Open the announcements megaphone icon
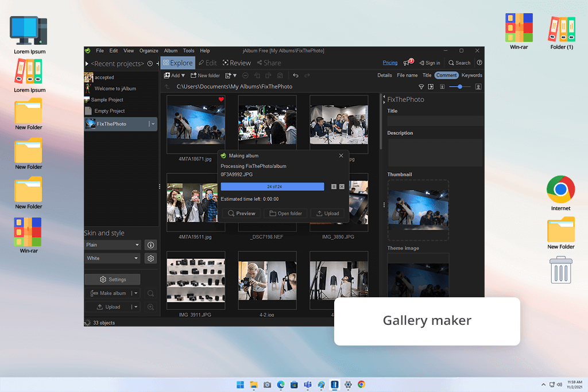Image resolution: width=588 pixels, height=392 pixels. pos(408,62)
